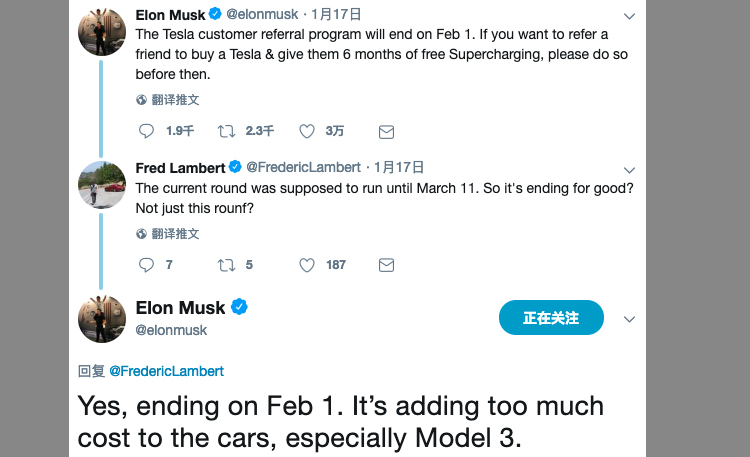Toggle the 正在关注 following button
750x457 pixels.
click(551, 318)
